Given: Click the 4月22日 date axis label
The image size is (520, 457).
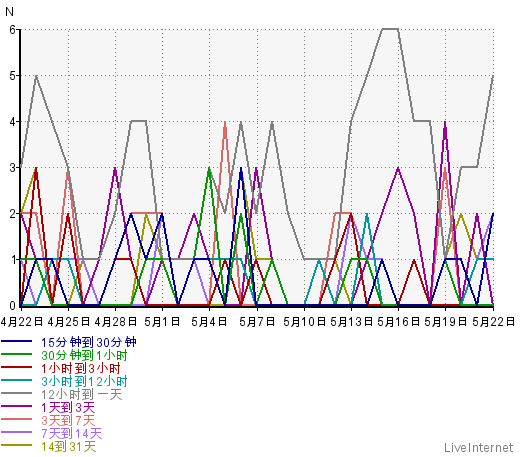Looking at the screenshot, I should (x=22, y=322).
